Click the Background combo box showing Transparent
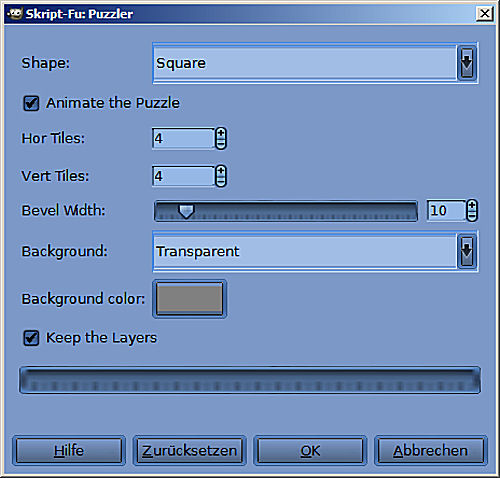Screen dimensions: 500x478 [x=315, y=251]
